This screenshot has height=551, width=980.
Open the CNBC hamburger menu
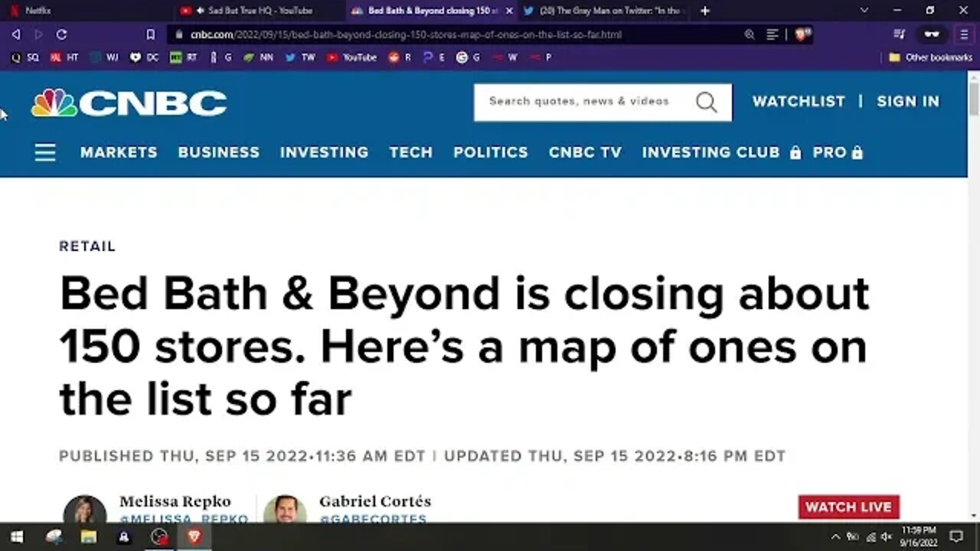tap(45, 152)
